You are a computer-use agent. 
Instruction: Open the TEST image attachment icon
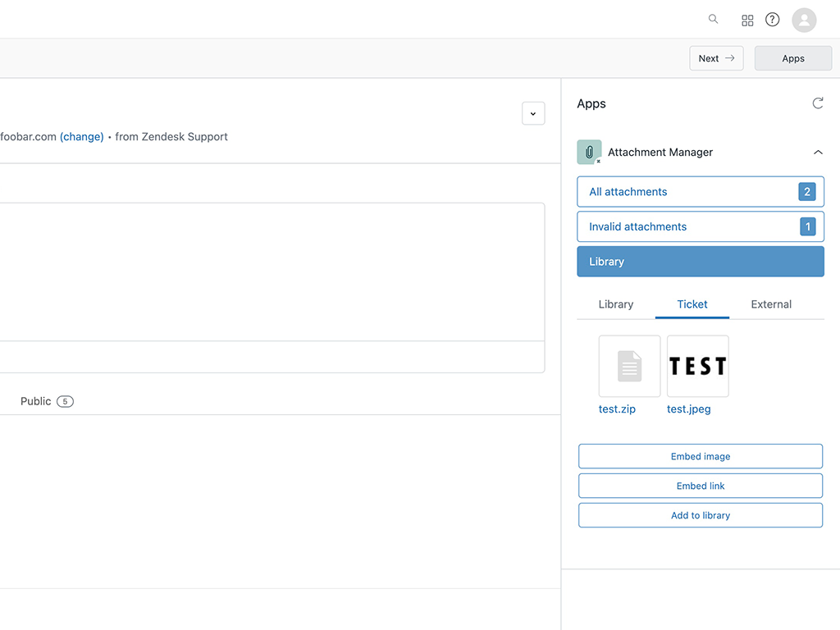pyautogui.click(x=697, y=366)
